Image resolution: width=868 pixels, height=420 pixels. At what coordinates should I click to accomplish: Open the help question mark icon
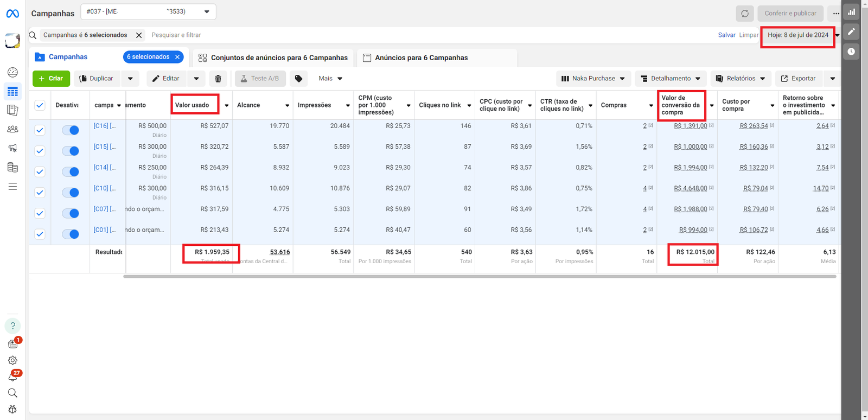12,326
